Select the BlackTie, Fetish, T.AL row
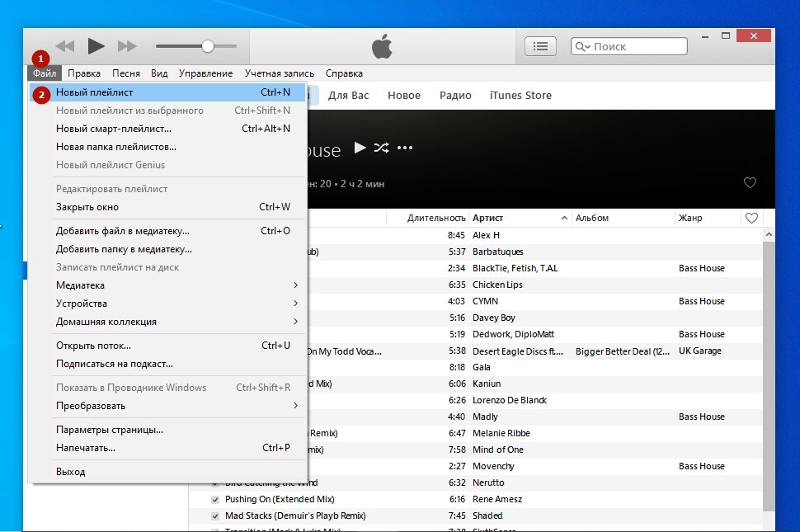Screen dimensions: 800x532 [535, 268]
